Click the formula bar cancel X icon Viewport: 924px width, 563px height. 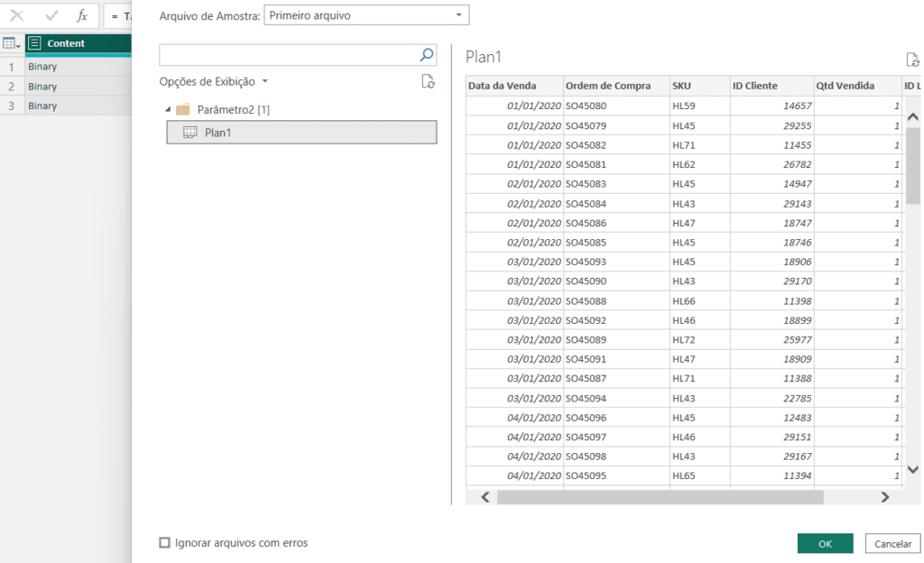[17, 16]
